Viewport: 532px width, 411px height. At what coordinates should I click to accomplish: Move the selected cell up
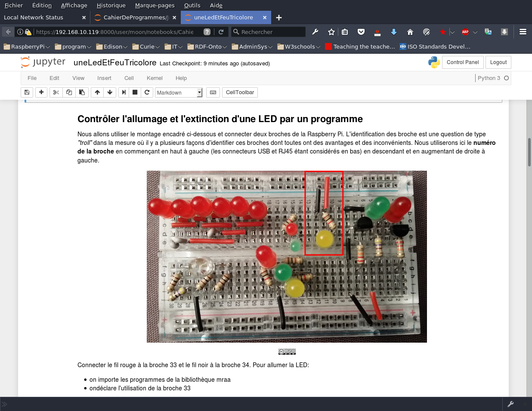(97, 92)
